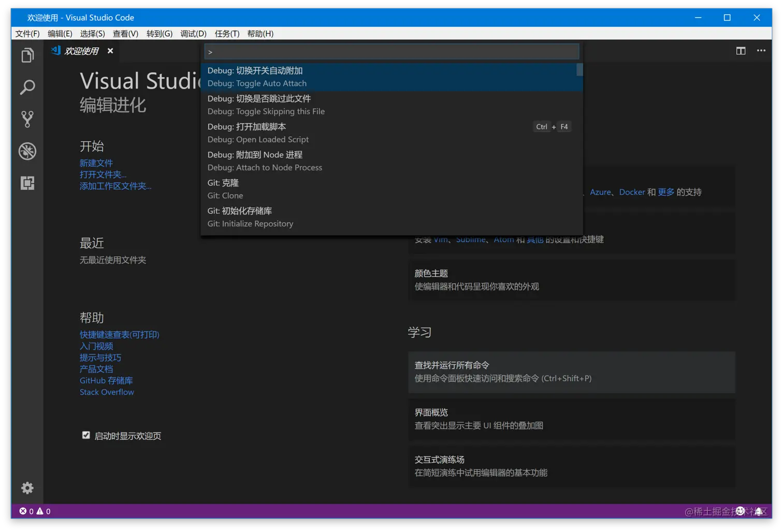Viewport: 783px width, 532px height.
Task: Click the 新建文件 link
Action: pyautogui.click(x=96, y=163)
